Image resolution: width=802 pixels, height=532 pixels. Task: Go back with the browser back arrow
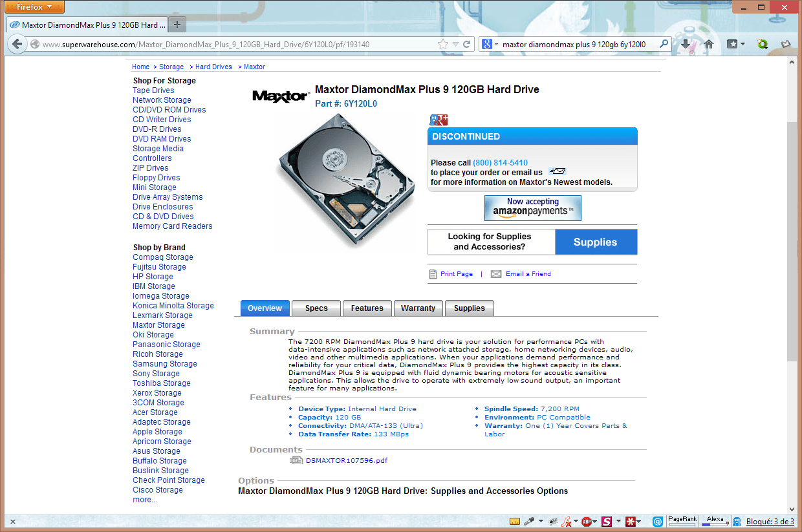(17, 44)
